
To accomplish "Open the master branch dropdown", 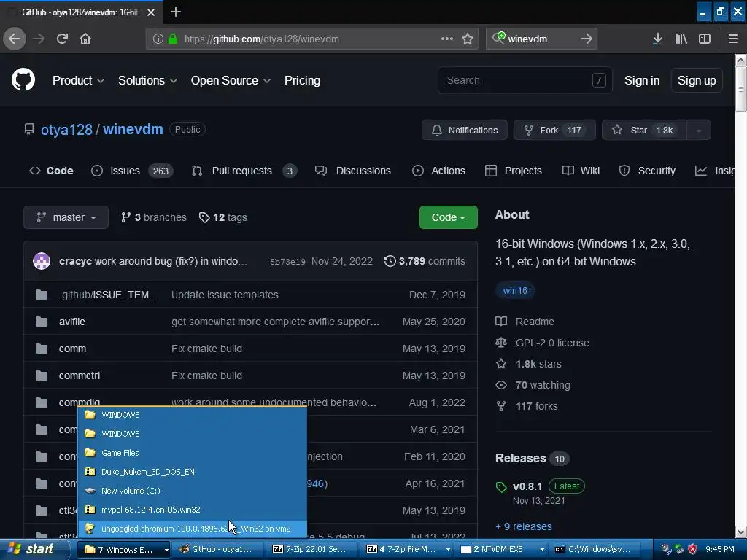I will click(66, 217).
